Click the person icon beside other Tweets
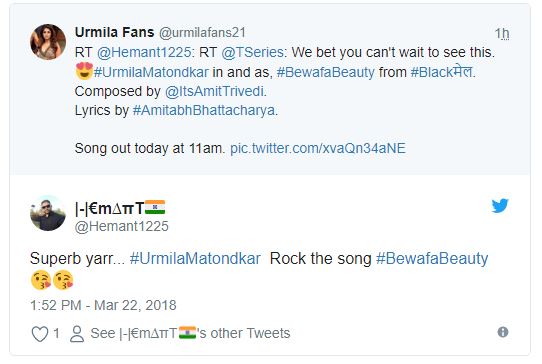The height and width of the screenshot is (364, 542). (77, 334)
